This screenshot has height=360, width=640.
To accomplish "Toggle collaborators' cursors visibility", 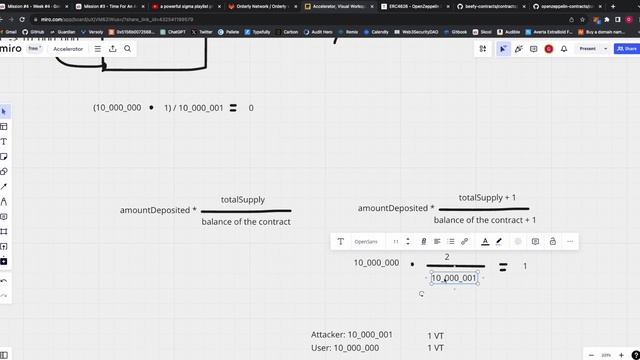I will (503, 49).
